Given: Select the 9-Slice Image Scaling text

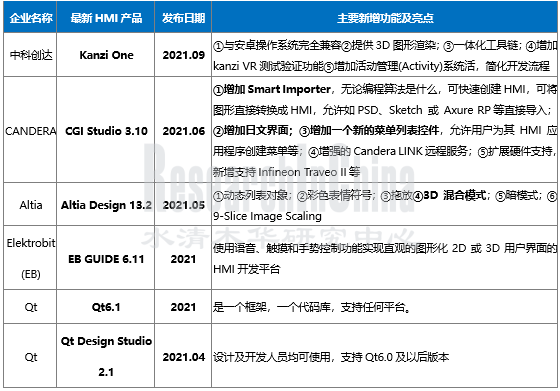Looking at the screenshot, I should point(267,216).
